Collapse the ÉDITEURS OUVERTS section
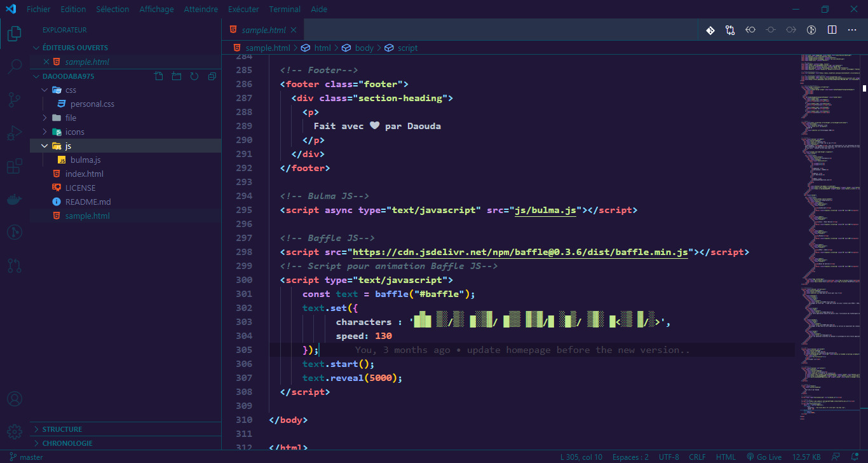 click(x=126, y=48)
